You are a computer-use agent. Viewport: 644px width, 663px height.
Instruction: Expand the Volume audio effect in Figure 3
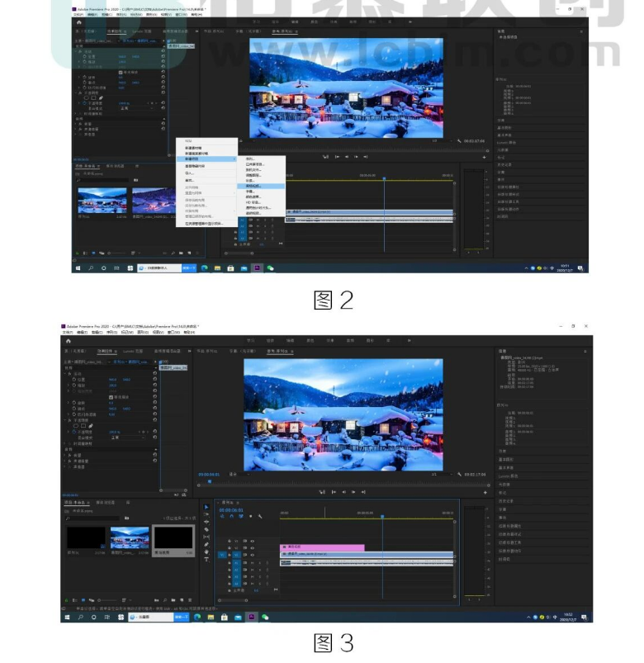click(x=65, y=456)
